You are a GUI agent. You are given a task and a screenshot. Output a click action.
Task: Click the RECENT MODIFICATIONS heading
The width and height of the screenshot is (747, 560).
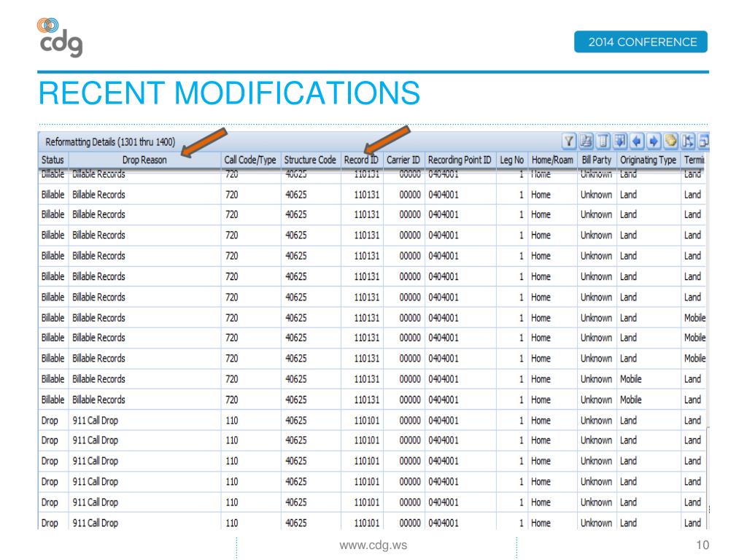pos(229,93)
